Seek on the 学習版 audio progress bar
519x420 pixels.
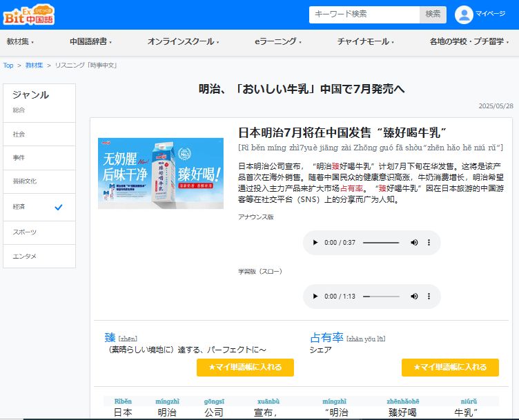tap(381, 297)
